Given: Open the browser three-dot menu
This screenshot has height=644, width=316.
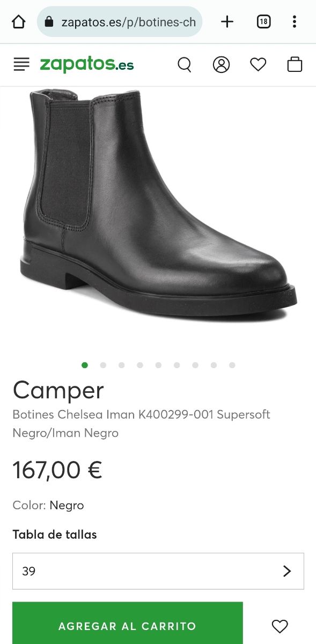Looking at the screenshot, I should coord(295,21).
